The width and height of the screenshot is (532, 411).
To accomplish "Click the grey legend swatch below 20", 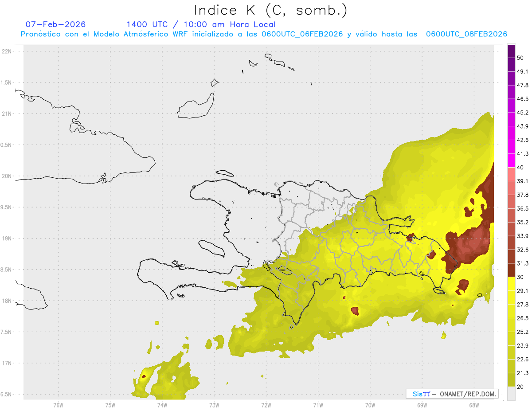I will tap(511, 393).
